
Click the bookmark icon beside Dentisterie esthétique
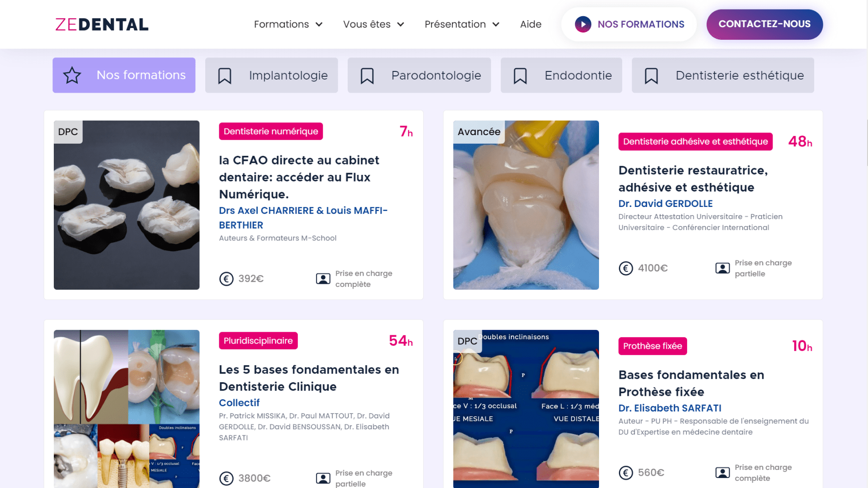[x=651, y=76]
